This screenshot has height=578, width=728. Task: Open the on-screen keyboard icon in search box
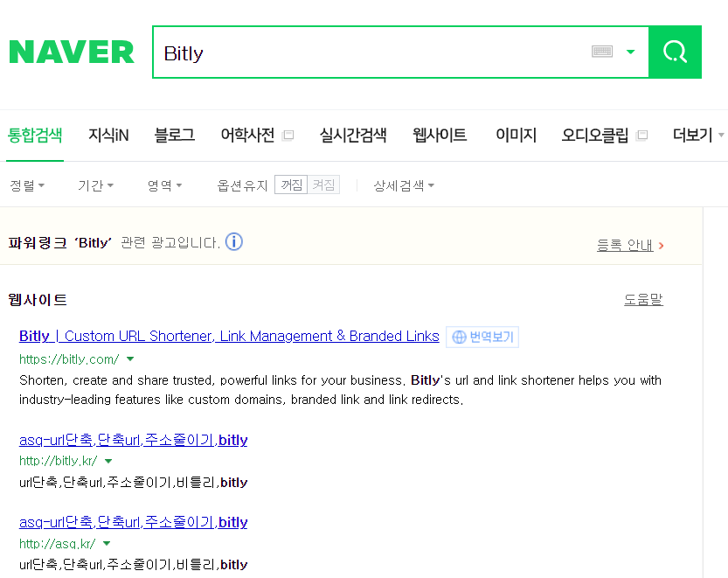[x=602, y=51]
